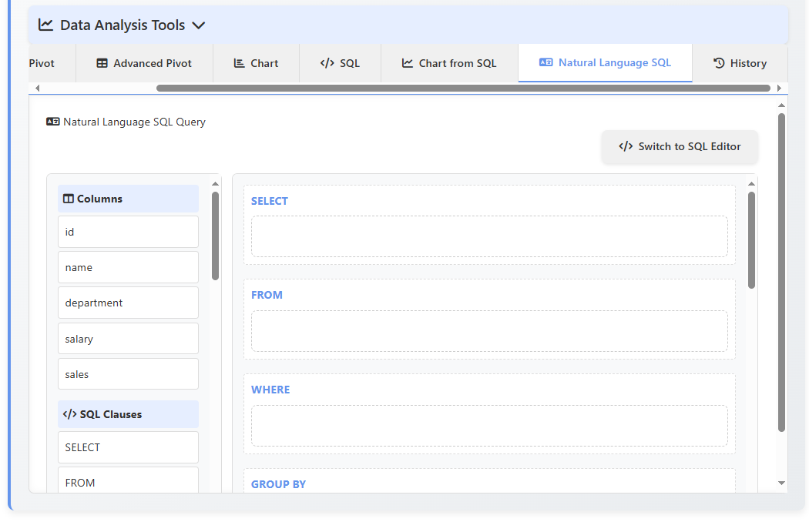Screen dimensions: 809x532
Task: Switch to the Pivot tab
Action: [41, 62]
